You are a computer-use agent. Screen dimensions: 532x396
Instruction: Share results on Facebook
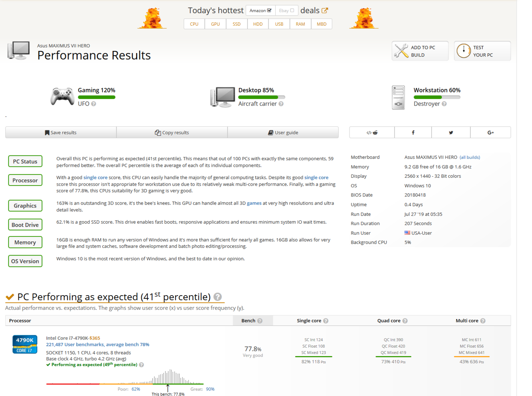pos(413,132)
